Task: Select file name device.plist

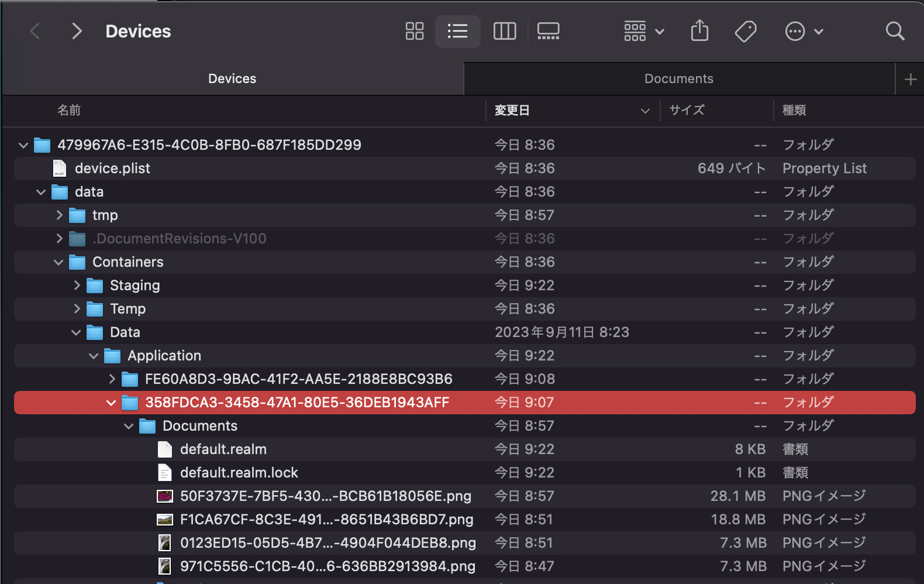Action: 112,169
